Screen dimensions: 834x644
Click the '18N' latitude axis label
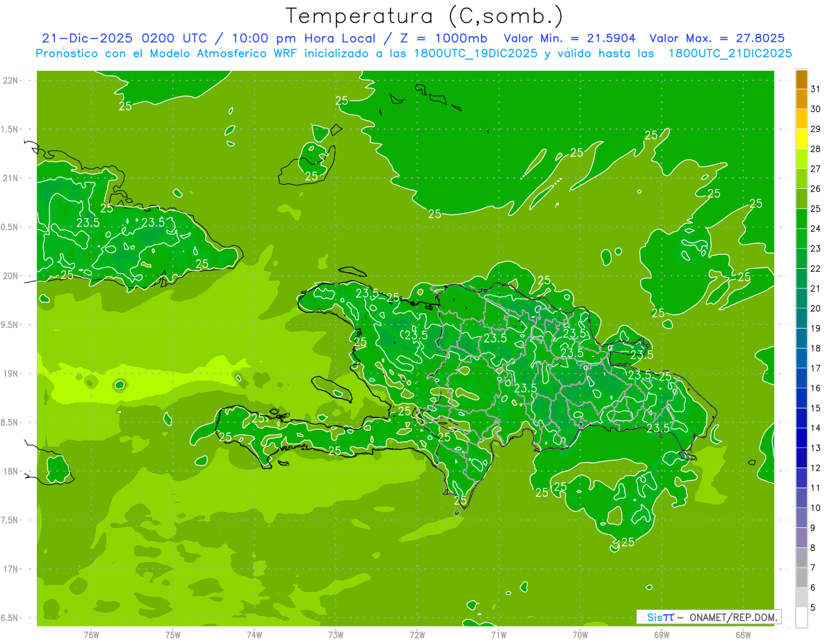(x=10, y=471)
